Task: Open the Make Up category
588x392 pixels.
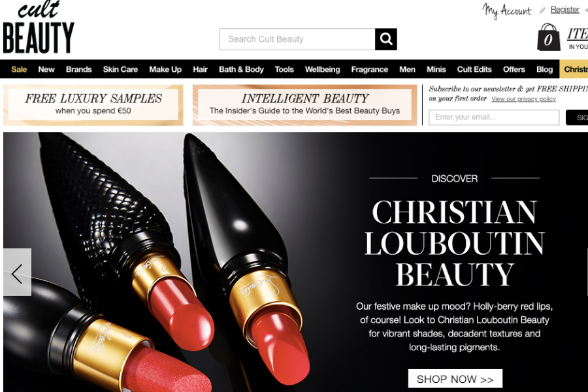Action: tap(165, 69)
